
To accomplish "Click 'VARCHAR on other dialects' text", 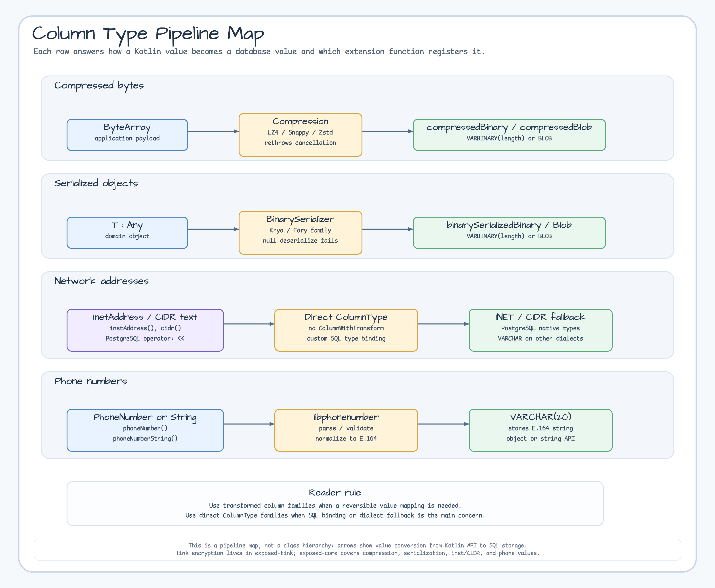I will (x=540, y=338).
